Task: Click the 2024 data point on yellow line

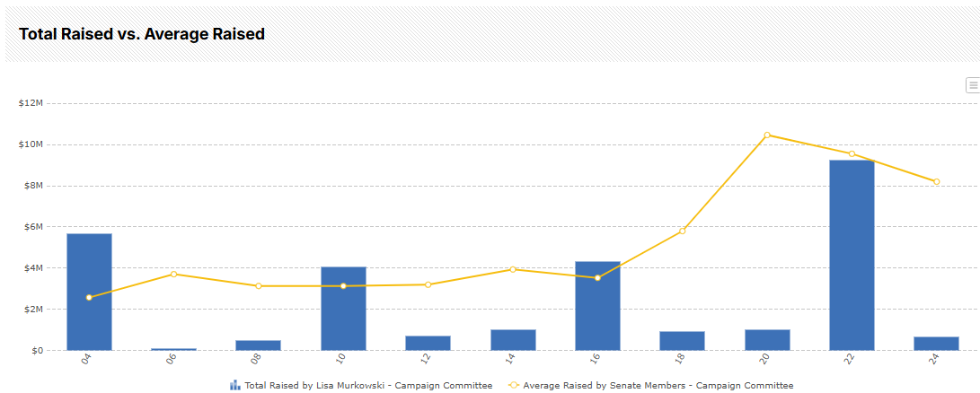Action: [937, 181]
